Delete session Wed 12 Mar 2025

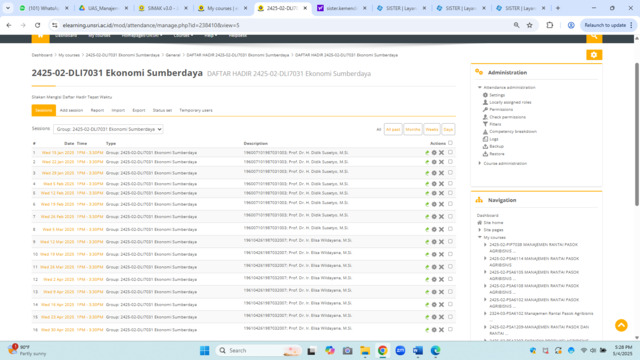441,242
